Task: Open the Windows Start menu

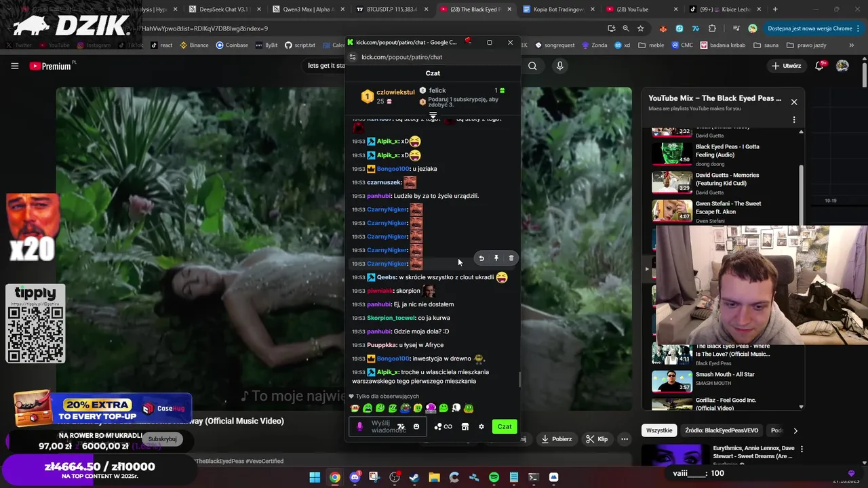Action: (x=315, y=477)
